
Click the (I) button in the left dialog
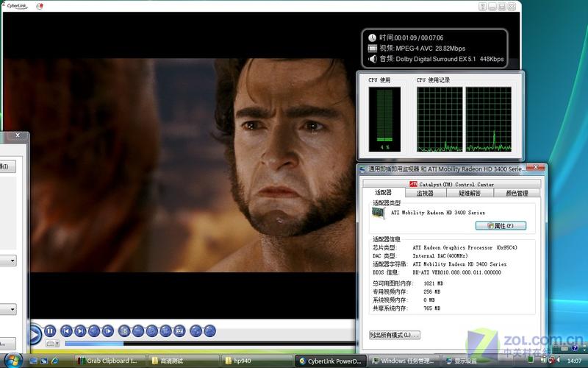point(7,166)
